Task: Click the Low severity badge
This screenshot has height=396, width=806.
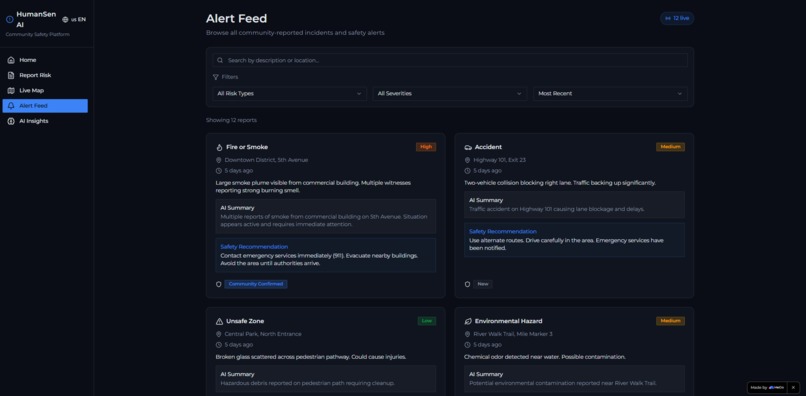Action: pos(427,321)
